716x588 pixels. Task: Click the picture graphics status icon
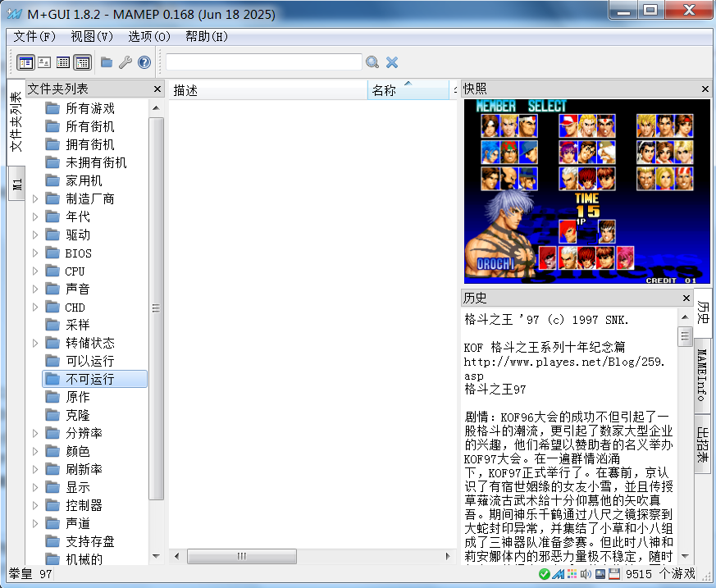(x=600, y=574)
